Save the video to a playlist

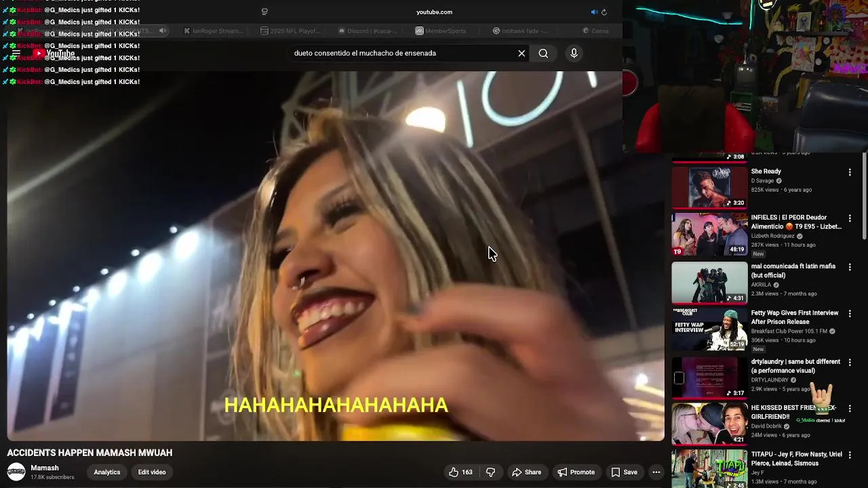coord(624,472)
